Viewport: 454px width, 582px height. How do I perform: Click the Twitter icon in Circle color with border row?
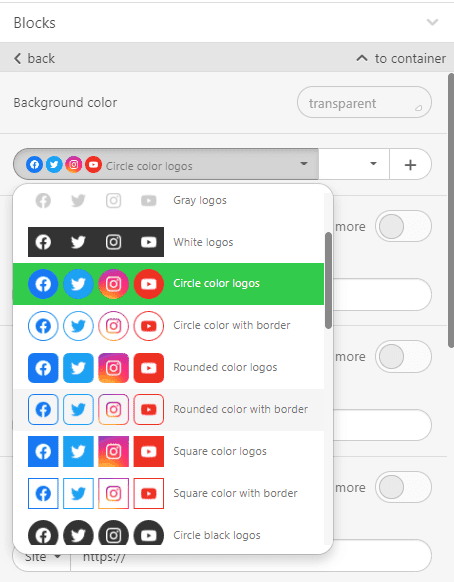click(78, 326)
